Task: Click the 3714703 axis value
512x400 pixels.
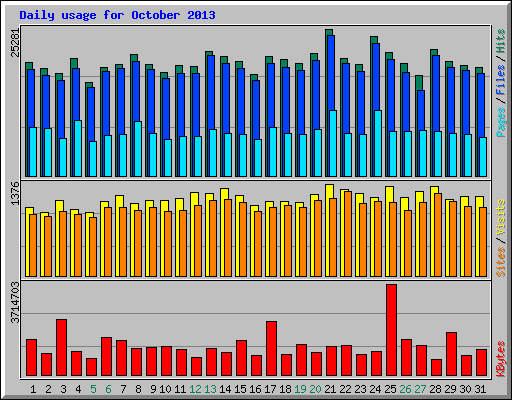Action: click(x=16, y=303)
